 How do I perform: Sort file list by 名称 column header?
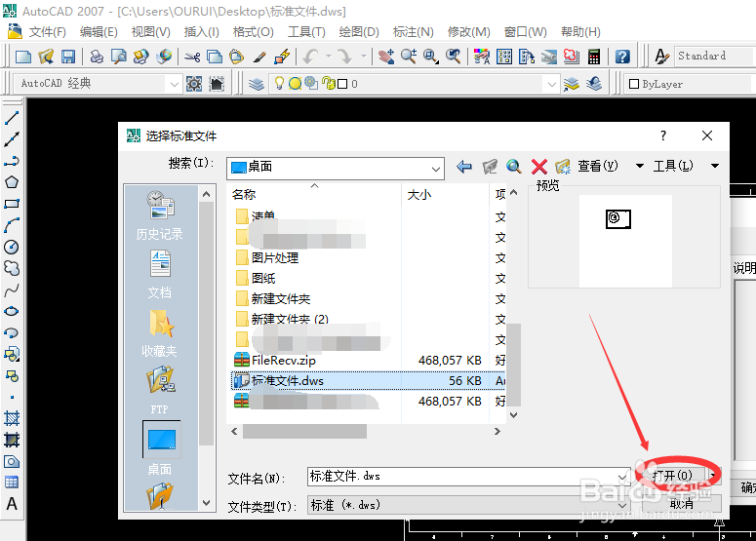click(x=314, y=195)
